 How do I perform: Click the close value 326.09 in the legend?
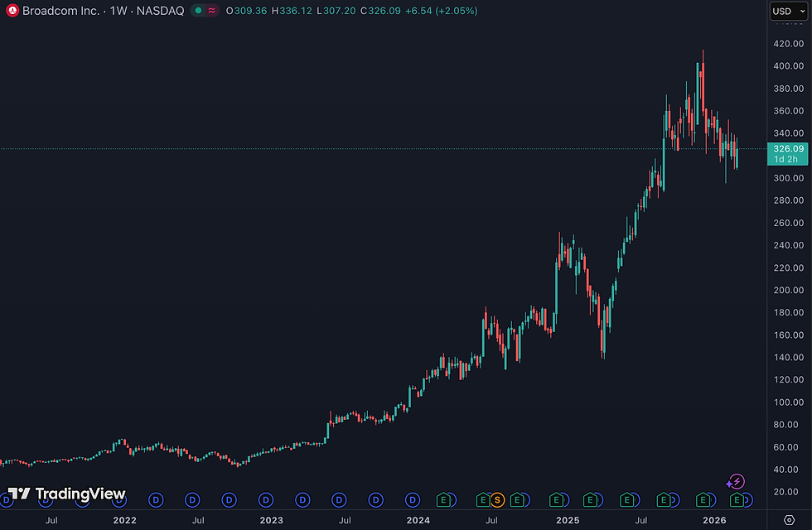tap(384, 10)
